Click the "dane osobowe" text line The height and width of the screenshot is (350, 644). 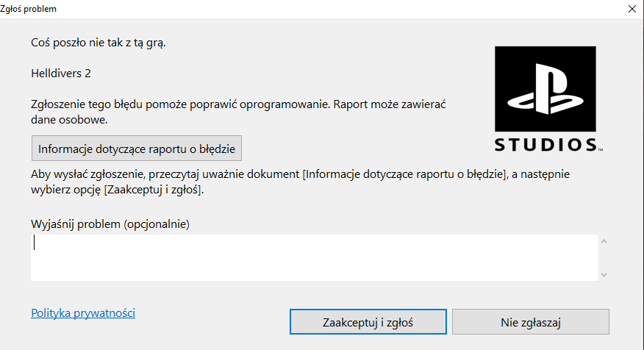[70, 119]
